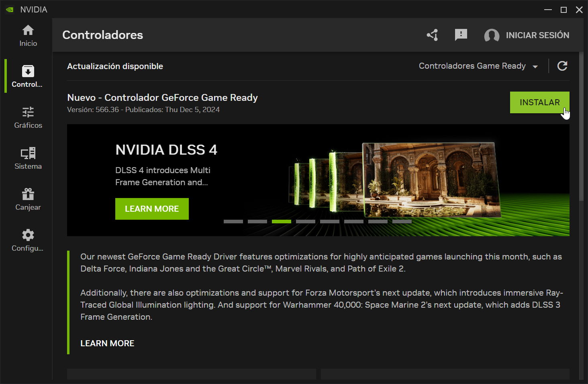588x384 pixels.
Task: Select the last carousel slide indicator
Action: [x=402, y=221]
